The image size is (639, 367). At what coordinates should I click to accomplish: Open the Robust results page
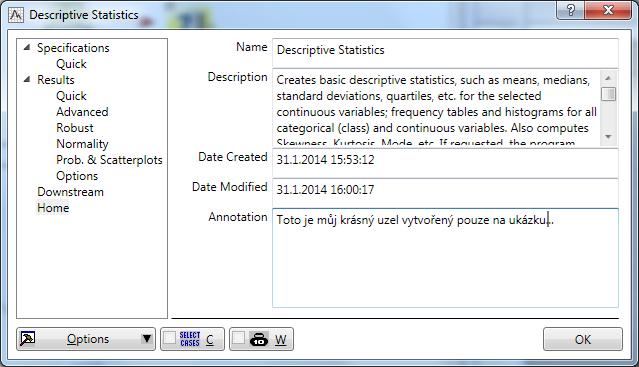coord(75,127)
